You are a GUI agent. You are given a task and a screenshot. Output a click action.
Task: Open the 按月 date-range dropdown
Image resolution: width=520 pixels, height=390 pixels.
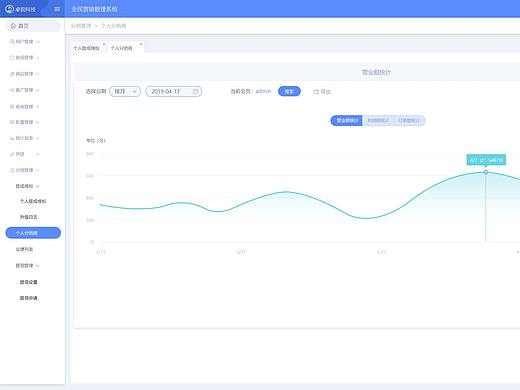[x=125, y=91]
